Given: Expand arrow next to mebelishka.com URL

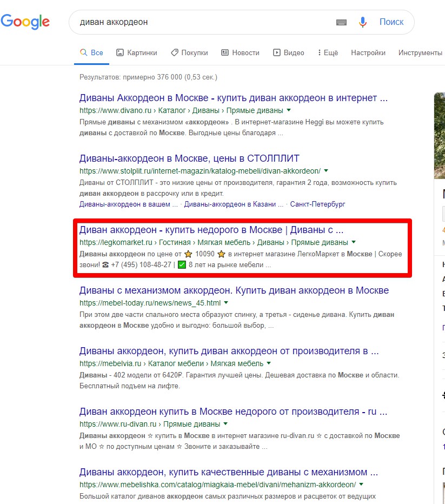Looking at the screenshot, I should (361, 484).
